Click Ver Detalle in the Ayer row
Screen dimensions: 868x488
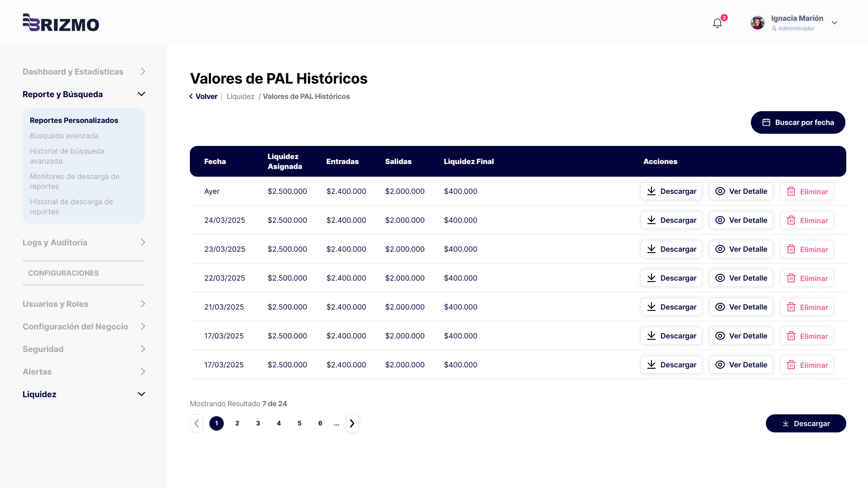click(x=741, y=191)
